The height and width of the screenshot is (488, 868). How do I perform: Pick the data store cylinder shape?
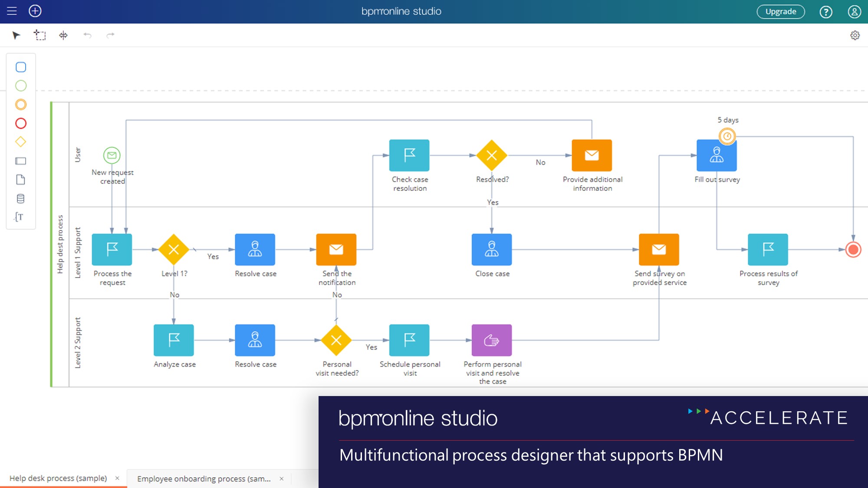21,199
